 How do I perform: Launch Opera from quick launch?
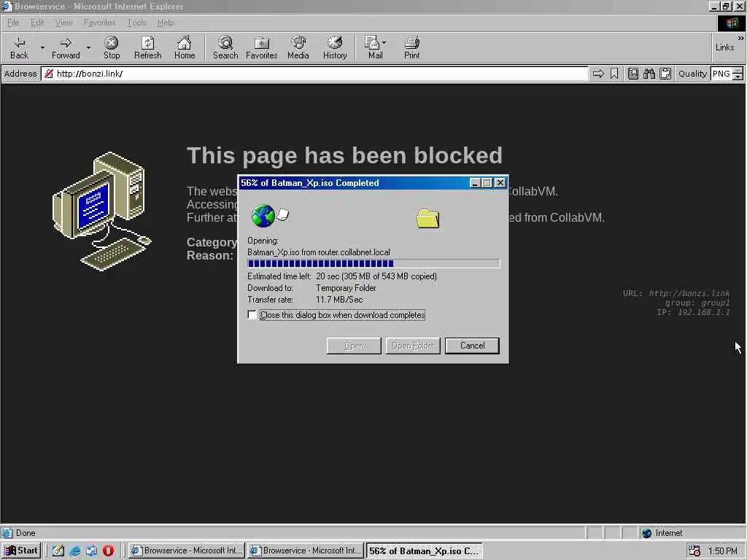pos(108,551)
